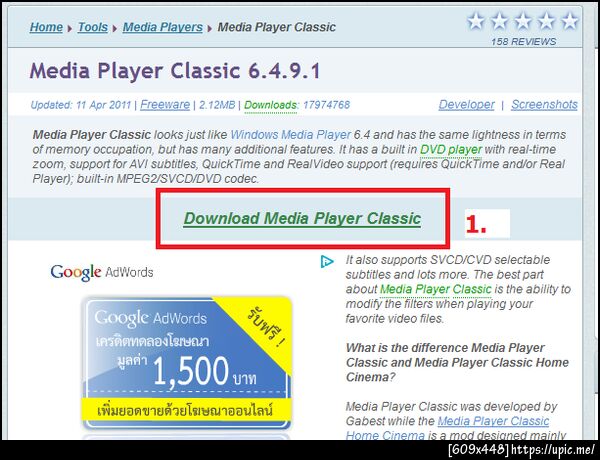Open the Developer link
Image resolution: width=600 pixels, height=460 pixels.
coord(466,104)
